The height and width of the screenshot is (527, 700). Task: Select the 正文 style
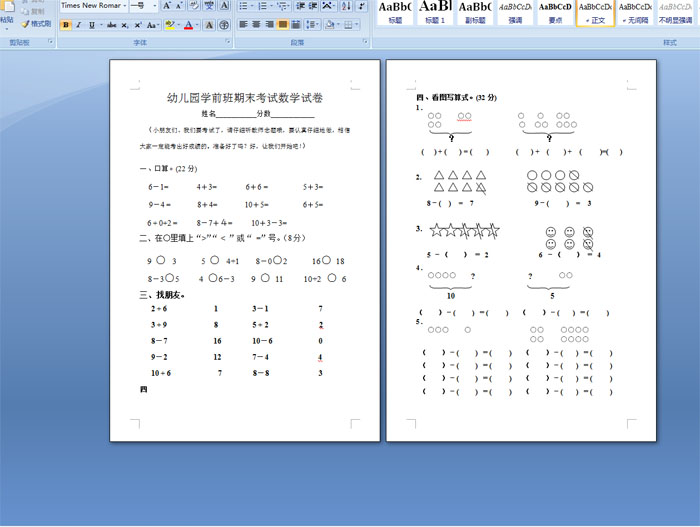[596, 13]
